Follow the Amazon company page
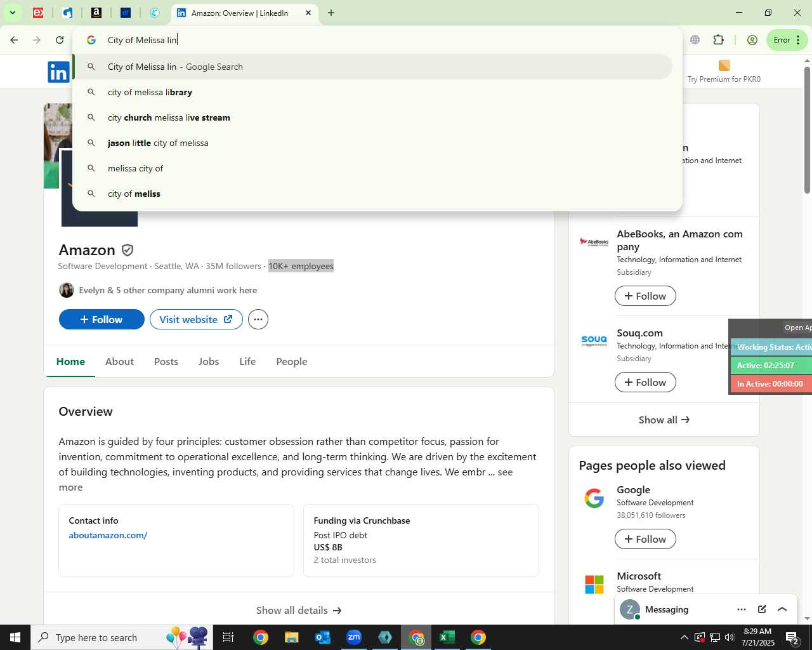Image resolution: width=812 pixels, height=650 pixels. [101, 319]
